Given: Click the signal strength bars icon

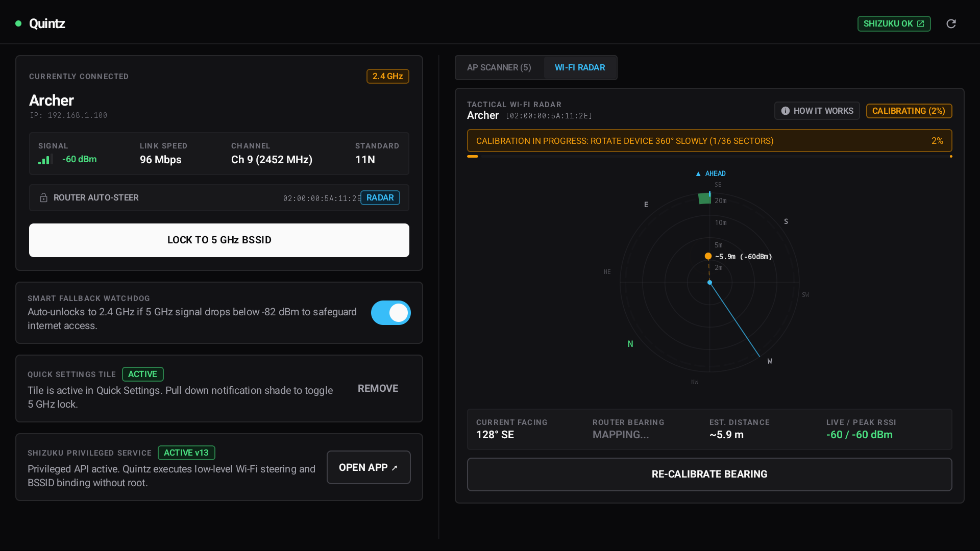Looking at the screenshot, I should click(x=45, y=160).
